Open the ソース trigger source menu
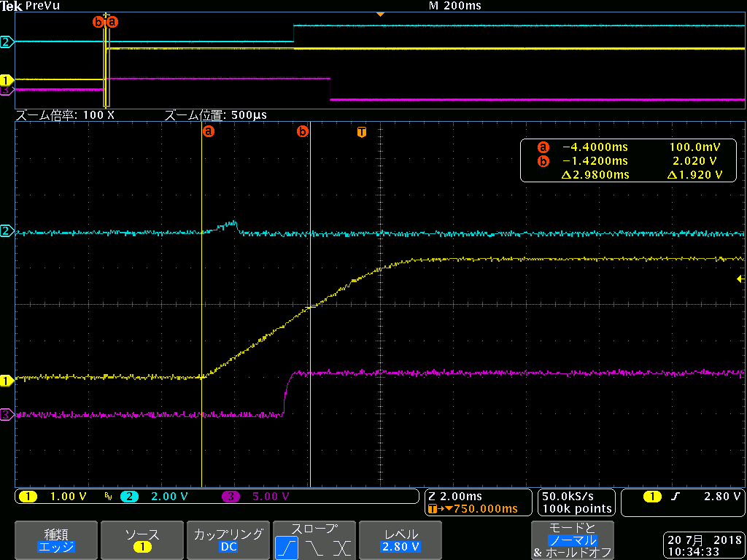The width and height of the screenshot is (747, 560). coord(142,540)
